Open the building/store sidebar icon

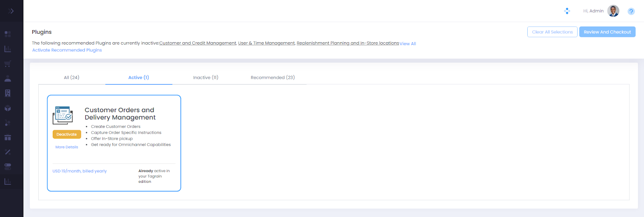pyautogui.click(x=8, y=93)
